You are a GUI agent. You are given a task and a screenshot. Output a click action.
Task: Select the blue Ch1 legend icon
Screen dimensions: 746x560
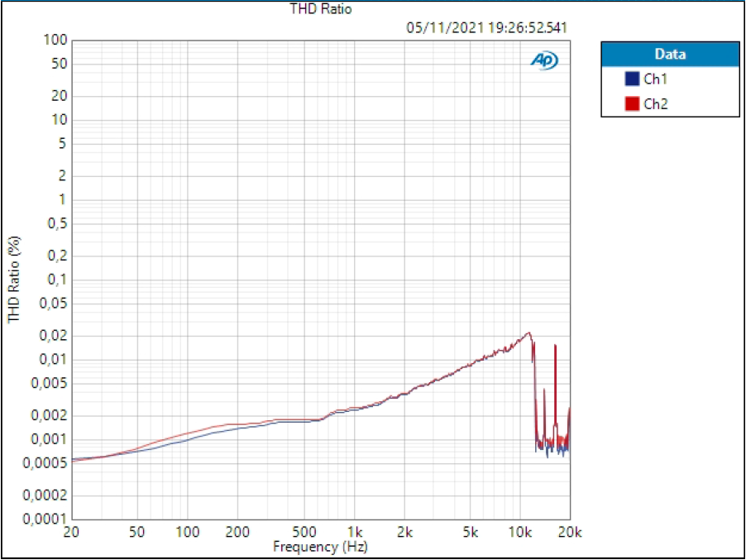[x=632, y=79]
